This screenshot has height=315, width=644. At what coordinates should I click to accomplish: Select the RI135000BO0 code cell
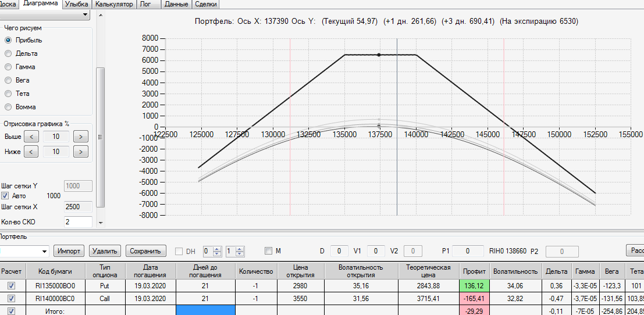55,285
